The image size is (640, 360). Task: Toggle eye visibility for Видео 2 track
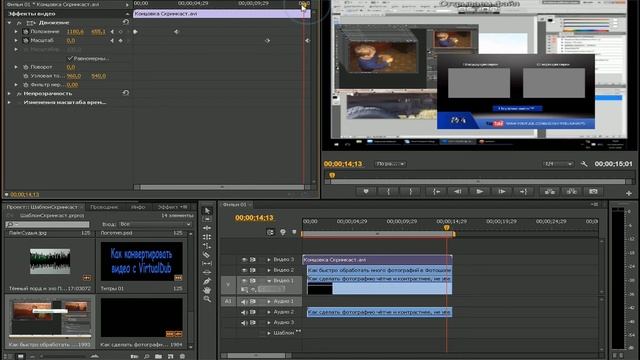click(244, 270)
